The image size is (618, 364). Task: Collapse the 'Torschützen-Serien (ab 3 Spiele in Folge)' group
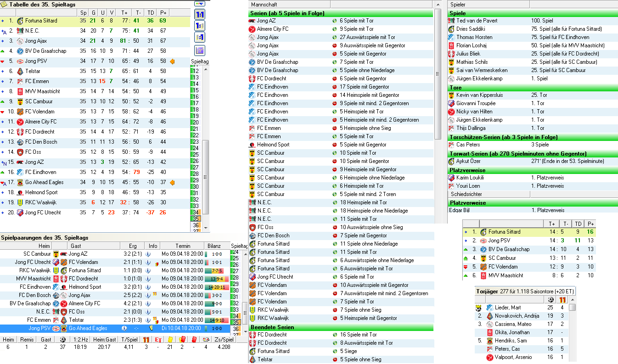click(533, 137)
